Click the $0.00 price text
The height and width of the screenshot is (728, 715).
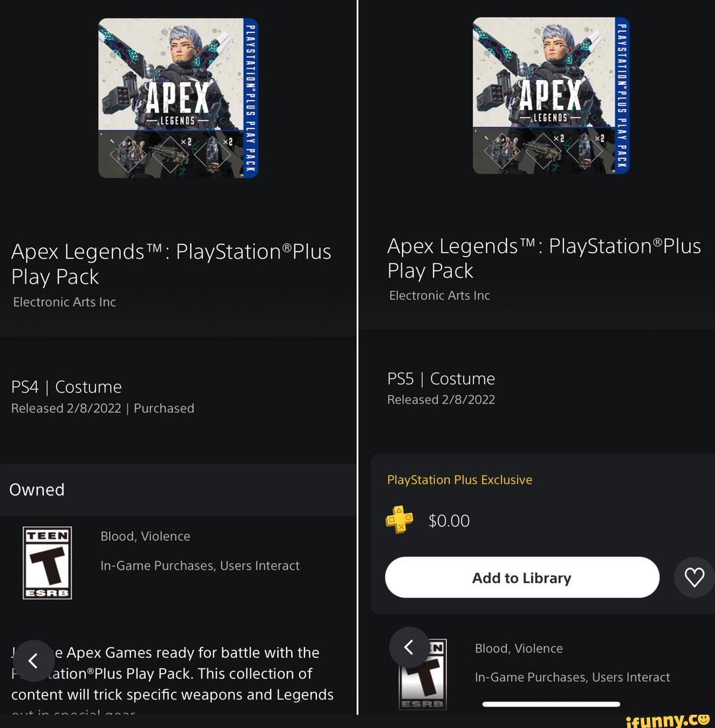click(449, 521)
